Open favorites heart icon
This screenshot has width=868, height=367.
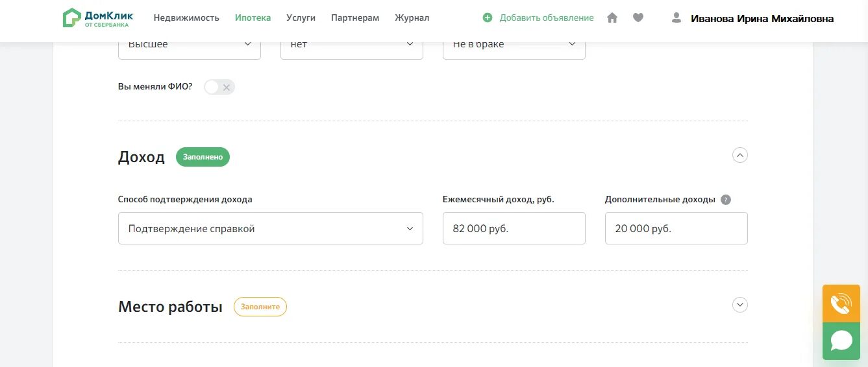tap(638, 18)
